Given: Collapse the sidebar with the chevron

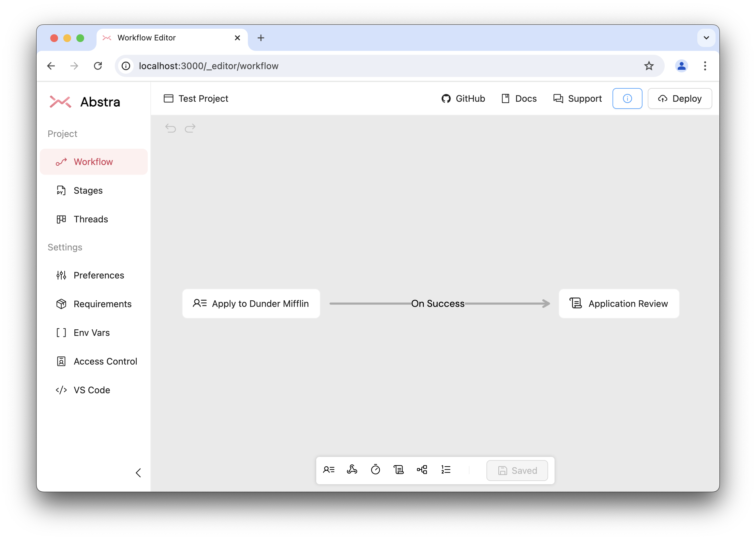Looking at the screenshot, I should (138, 473).
